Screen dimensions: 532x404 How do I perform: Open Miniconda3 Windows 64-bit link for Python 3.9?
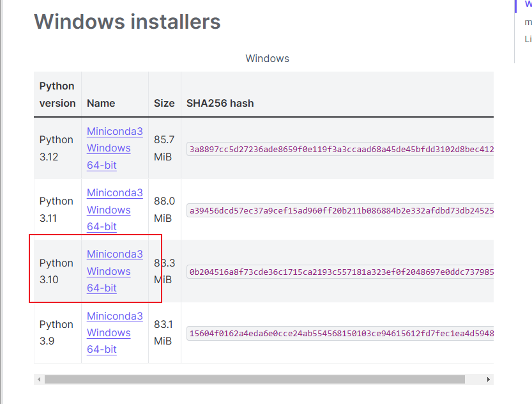click(x=114, y=332)
